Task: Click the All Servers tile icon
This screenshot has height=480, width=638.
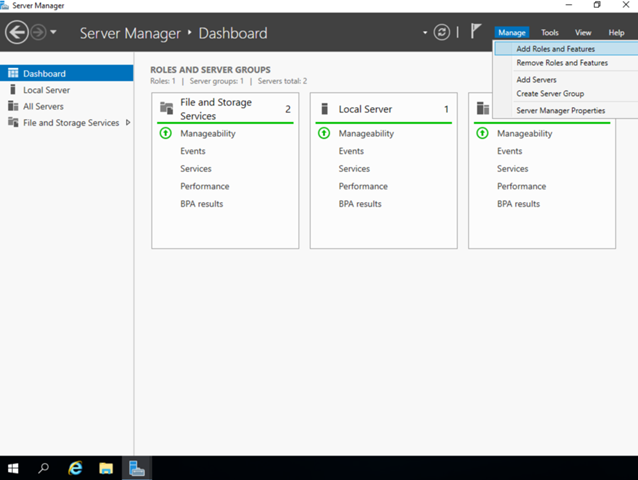Action: [x=483, y=109]
